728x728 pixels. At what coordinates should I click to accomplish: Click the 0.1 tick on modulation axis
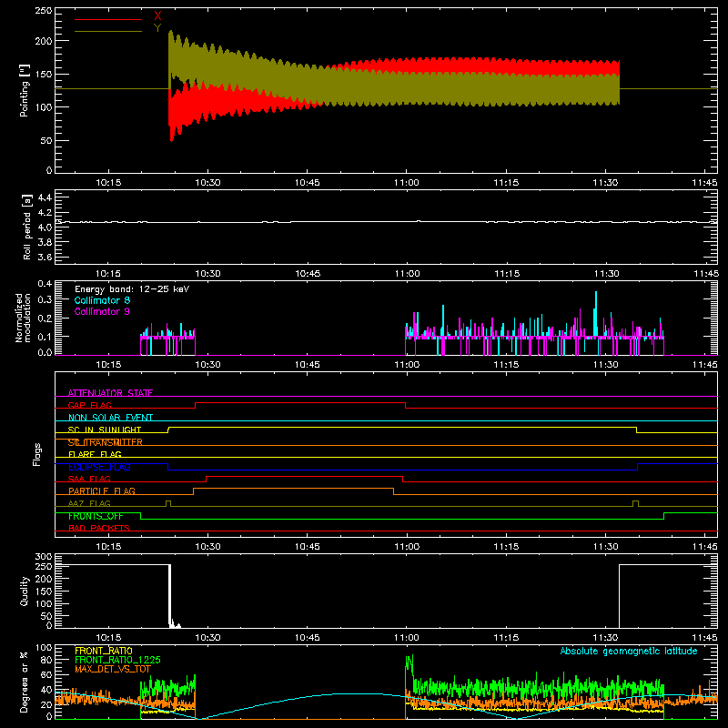tap(45, 336)
